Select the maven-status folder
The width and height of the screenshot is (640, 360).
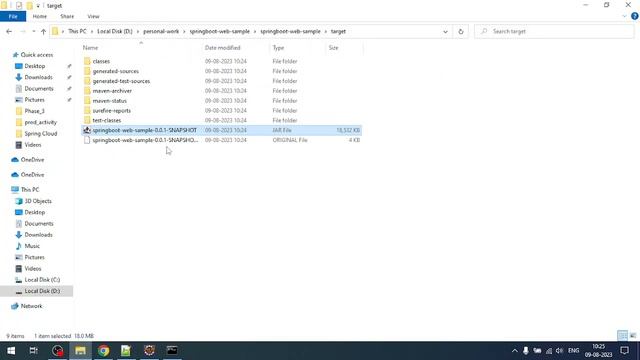point(109,100)
